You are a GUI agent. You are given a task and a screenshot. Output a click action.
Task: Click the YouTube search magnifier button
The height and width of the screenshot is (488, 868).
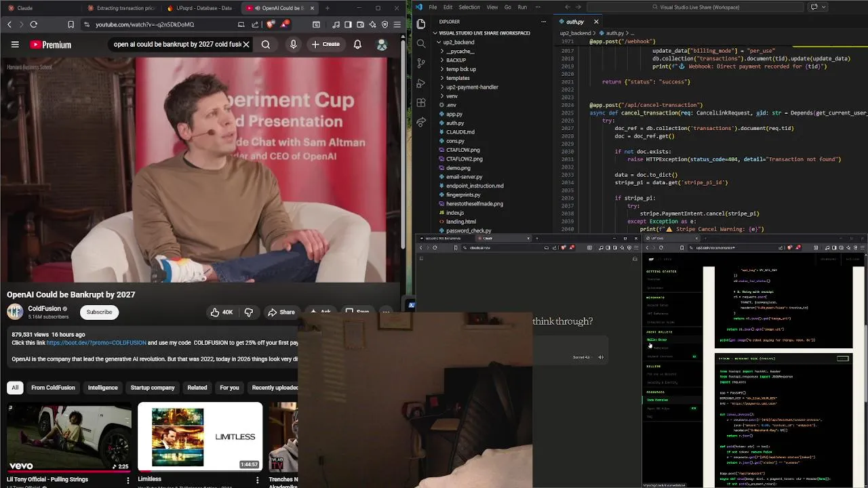pyautogui.click(x=266, y=45)
